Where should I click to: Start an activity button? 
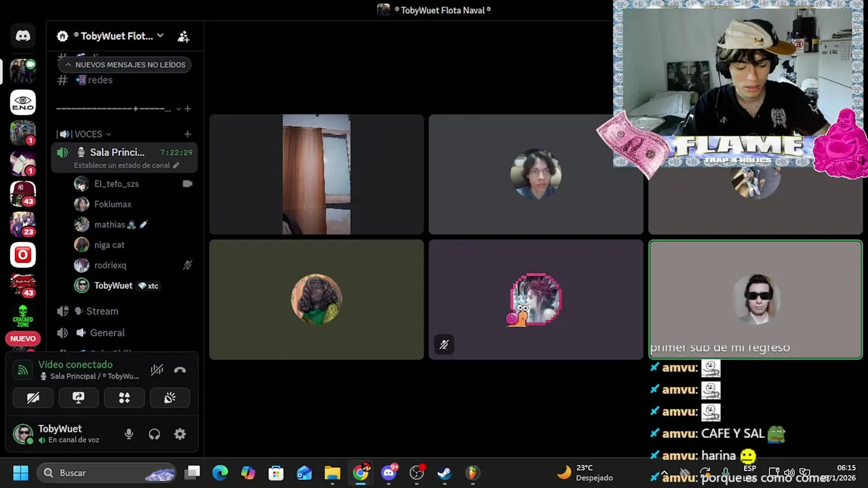tap(124, 398)
